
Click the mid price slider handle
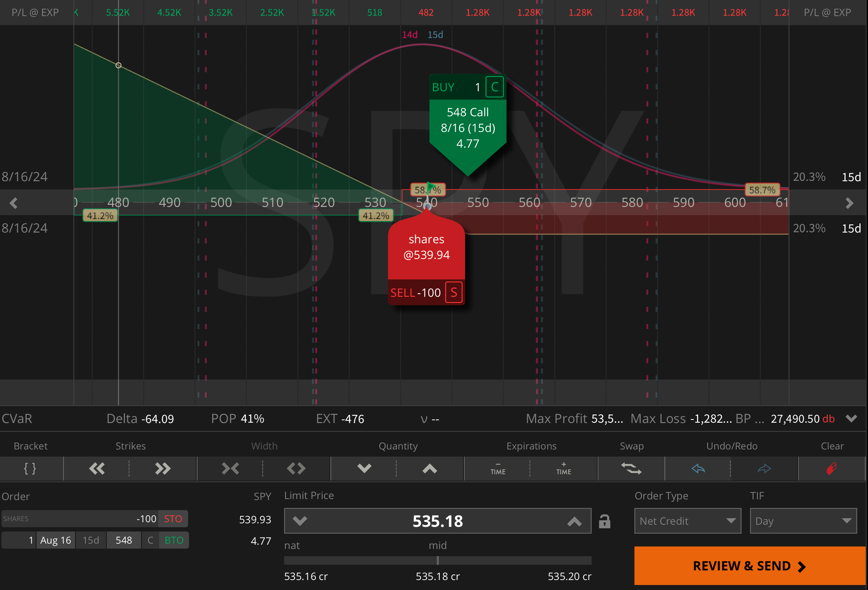point(438,560)
